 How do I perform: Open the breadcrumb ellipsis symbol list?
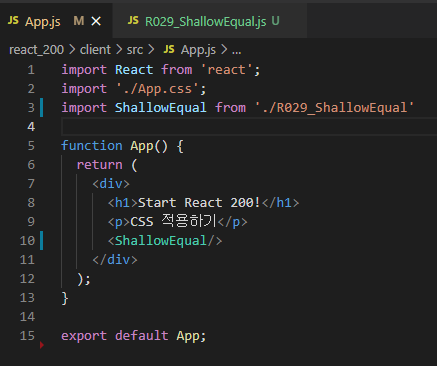(236, 51)
